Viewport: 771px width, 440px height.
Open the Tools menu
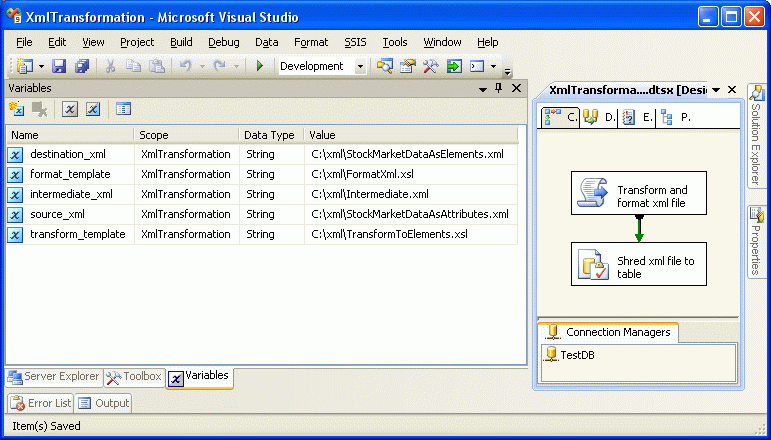point(395,42)
